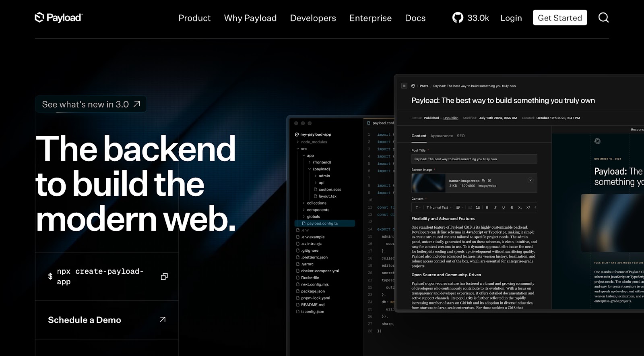Open the text size T dropdown in toolbar
This screenshot has height=356, width=644.
point(418,207)
